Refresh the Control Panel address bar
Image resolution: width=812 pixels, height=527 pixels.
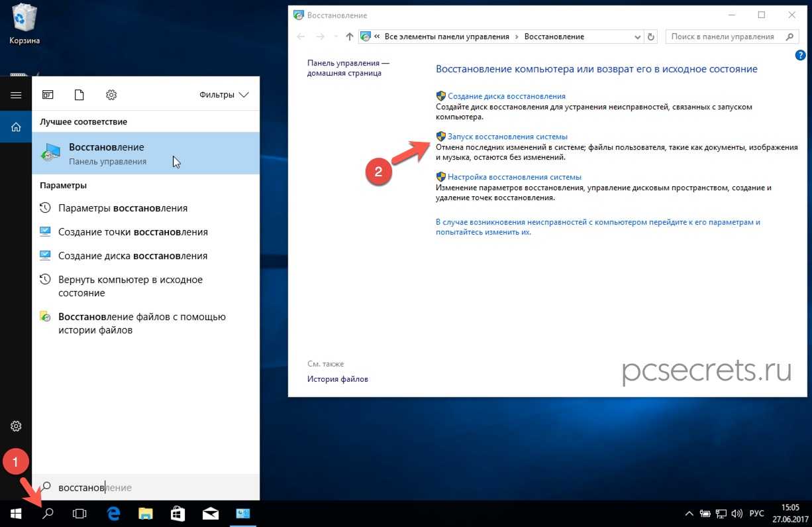(x=651, y=37)
